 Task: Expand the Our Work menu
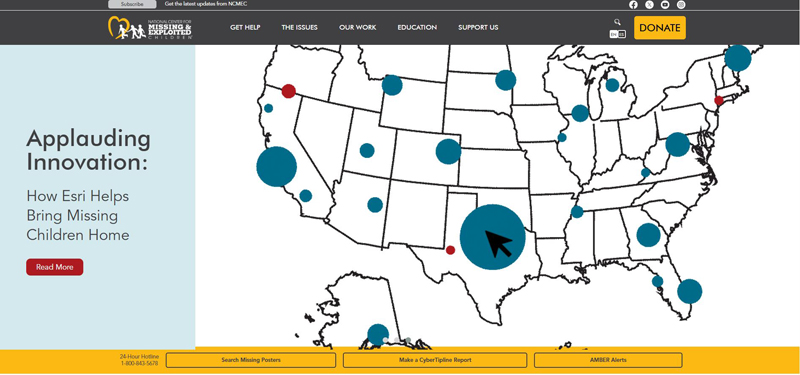tap(358, 28)
